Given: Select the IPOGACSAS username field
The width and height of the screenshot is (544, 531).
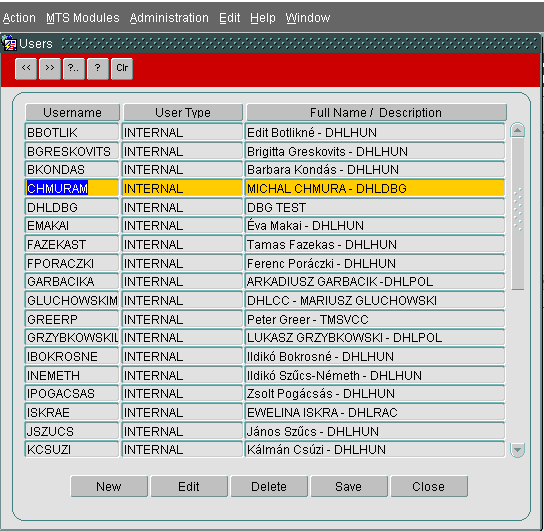Looking at the screenshot, I should pos(72,394).
